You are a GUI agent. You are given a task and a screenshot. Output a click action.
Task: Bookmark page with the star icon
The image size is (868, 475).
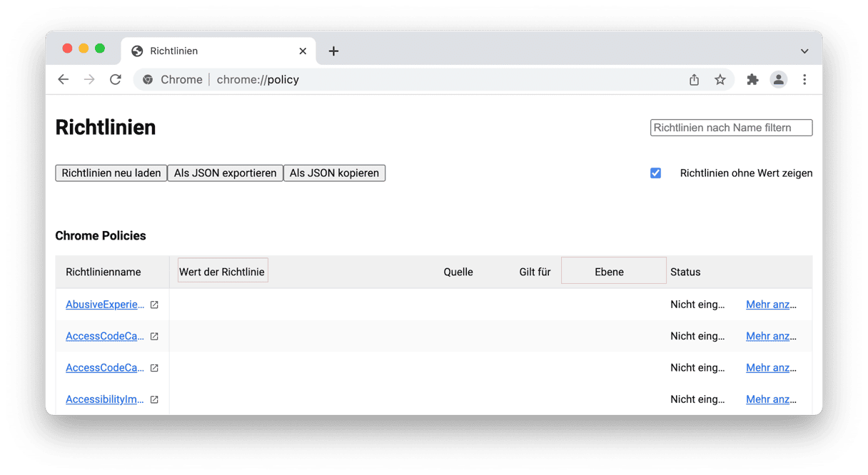point(720,80)
